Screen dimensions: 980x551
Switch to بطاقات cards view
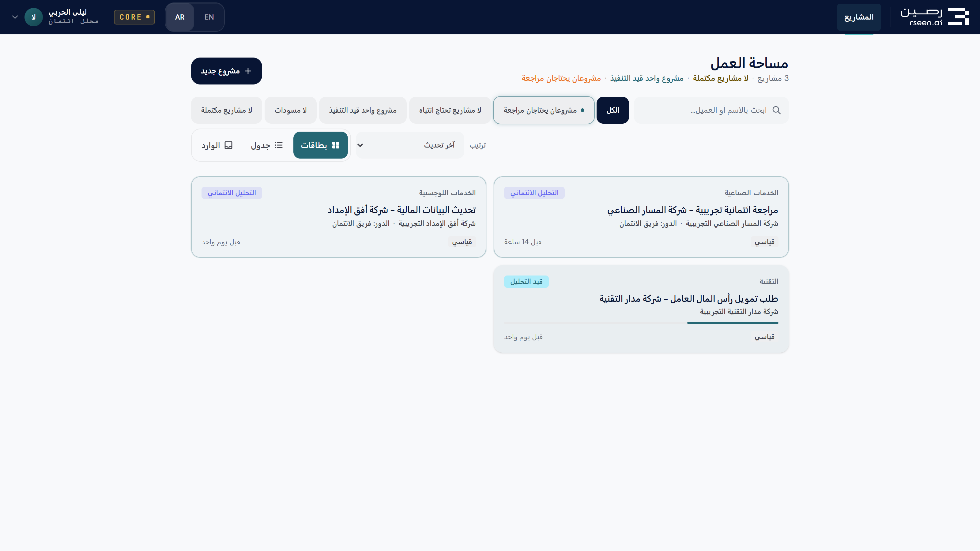click(x=320, y=145)
